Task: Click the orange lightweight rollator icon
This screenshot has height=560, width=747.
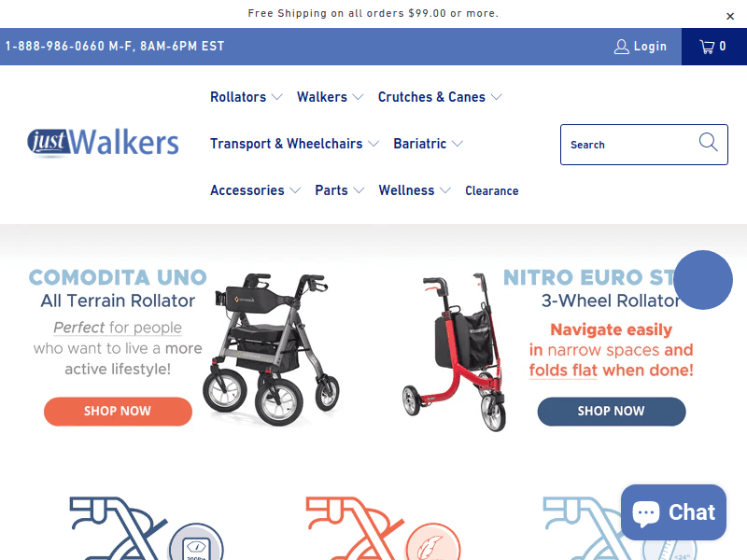Action: point(383,528)
